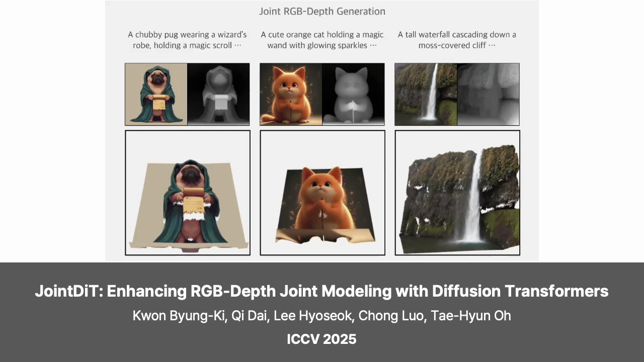Click the authors line 'Kwon Byung-Ki, Qi Dai...'
This screenshot has width=644, height=362.
coord(322,316)
